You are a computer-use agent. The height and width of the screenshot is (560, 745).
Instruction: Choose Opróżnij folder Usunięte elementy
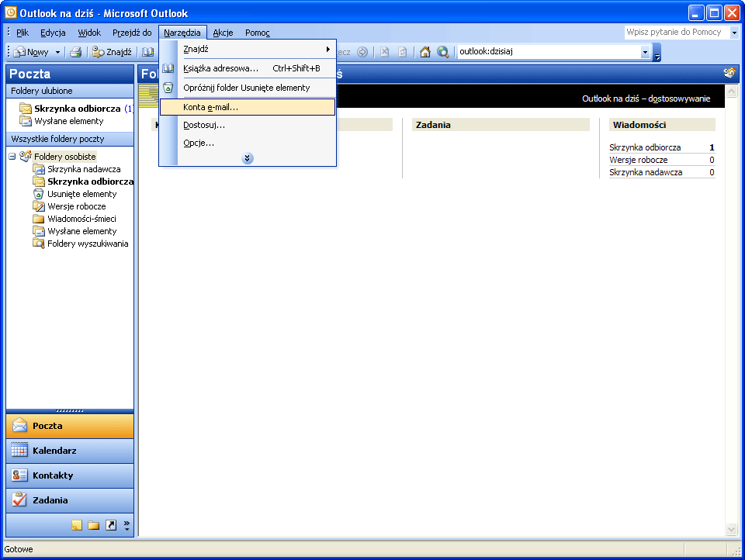[248, 88]
